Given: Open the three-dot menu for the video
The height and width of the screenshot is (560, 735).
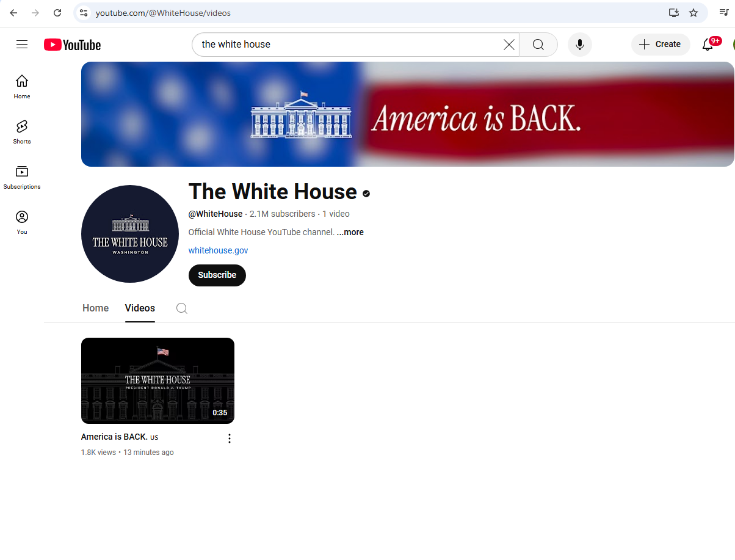Looking at the screenshot, I should coord(230,438).
